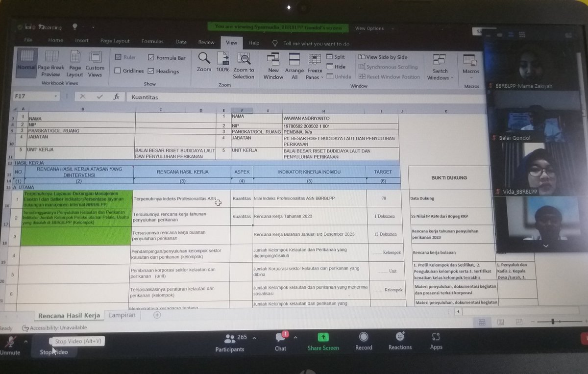
Task: Expand caret next to Participants
Action: 254,337
